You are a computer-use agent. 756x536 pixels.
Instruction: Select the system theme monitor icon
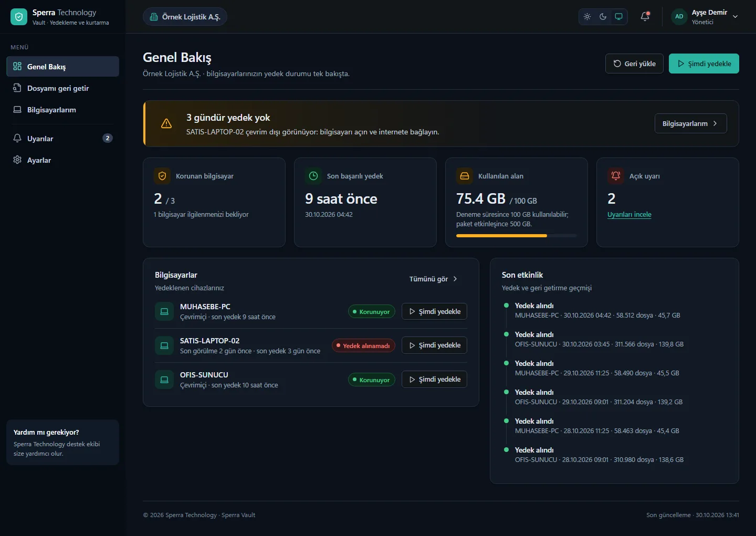coord(618,17)
